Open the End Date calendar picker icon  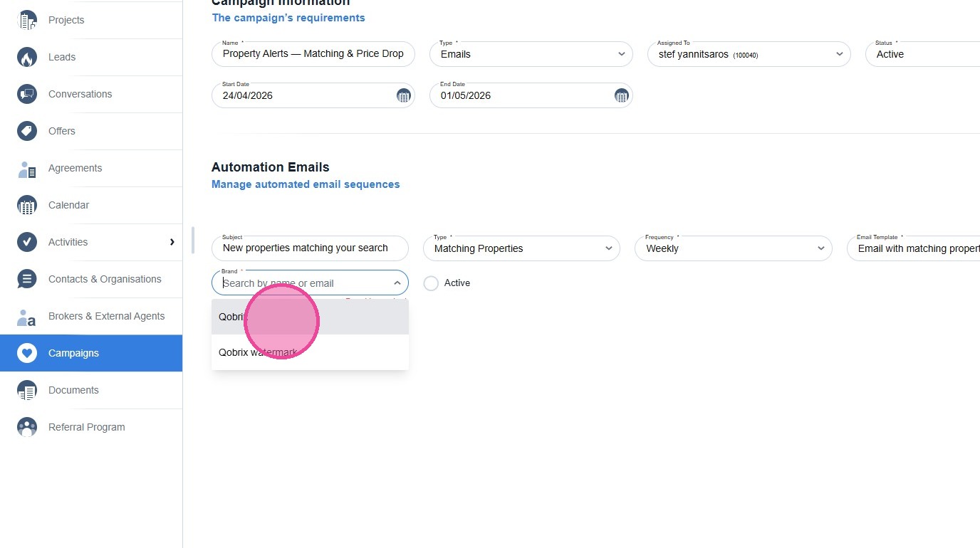pos(621,95)
